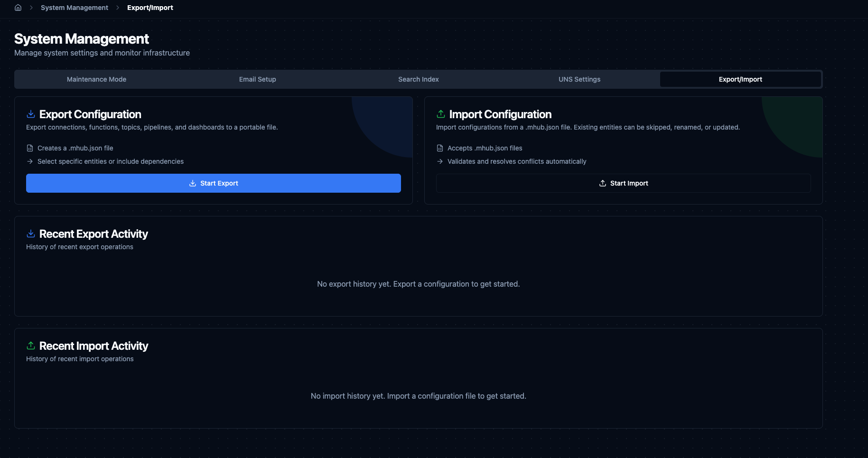Open the System Management breadcrumb link
Viewport: 868px width, 458px height.
click(75, 8)
